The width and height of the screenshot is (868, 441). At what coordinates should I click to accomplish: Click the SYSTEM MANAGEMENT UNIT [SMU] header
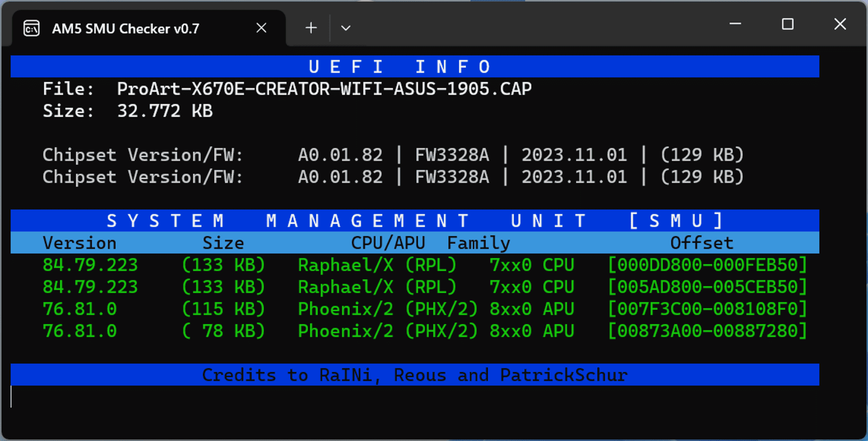click(415, 221)
